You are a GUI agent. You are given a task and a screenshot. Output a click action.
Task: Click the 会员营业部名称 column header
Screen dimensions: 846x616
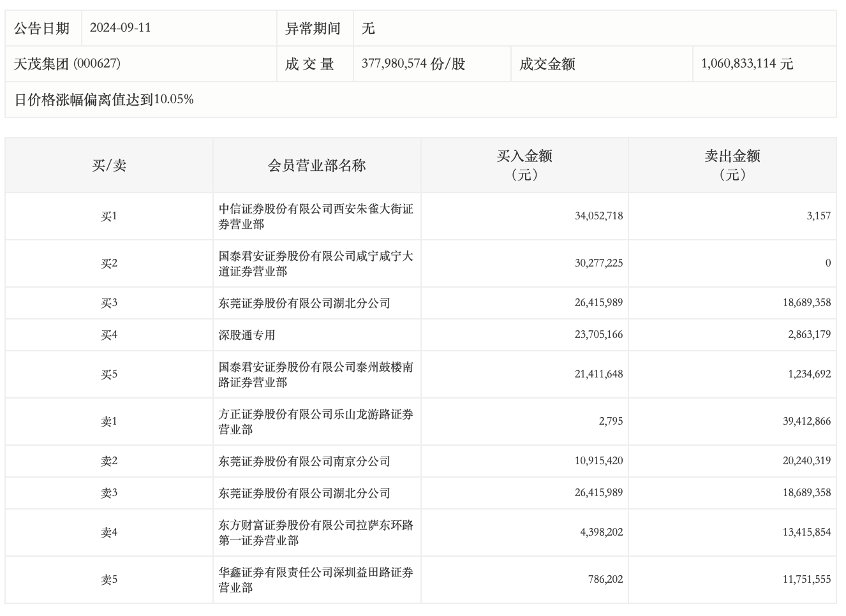[x=316, y=166]
